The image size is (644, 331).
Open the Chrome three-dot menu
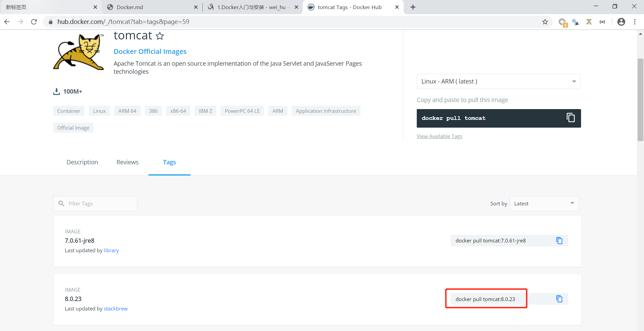click(635, 22)
